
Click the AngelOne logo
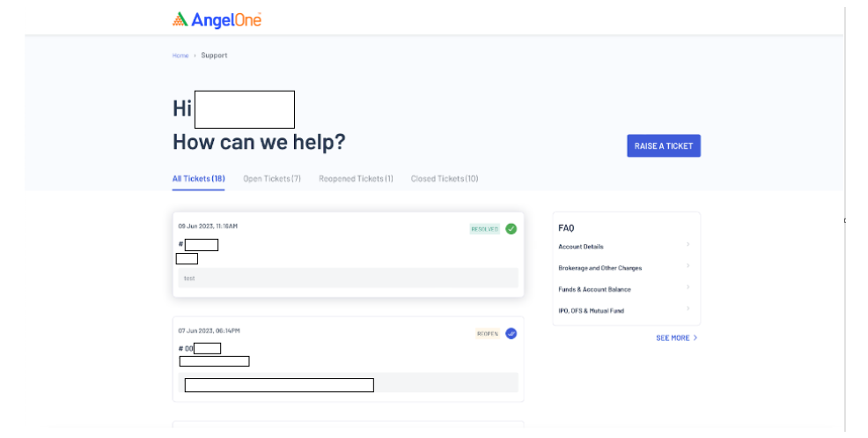pos(217,19)
